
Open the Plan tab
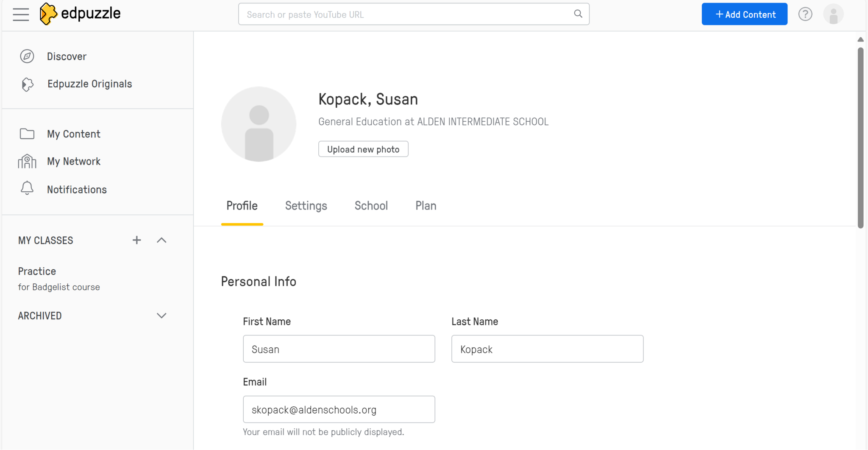426,206
